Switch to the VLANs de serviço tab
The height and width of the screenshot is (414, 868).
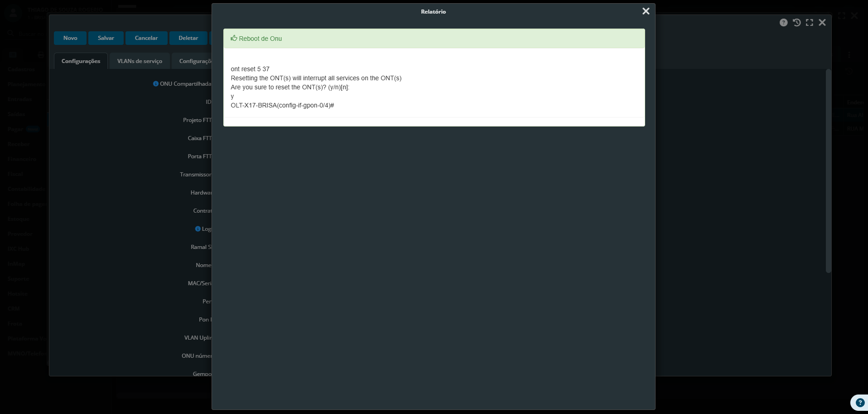pyautogui.click(x=140, y=61)
